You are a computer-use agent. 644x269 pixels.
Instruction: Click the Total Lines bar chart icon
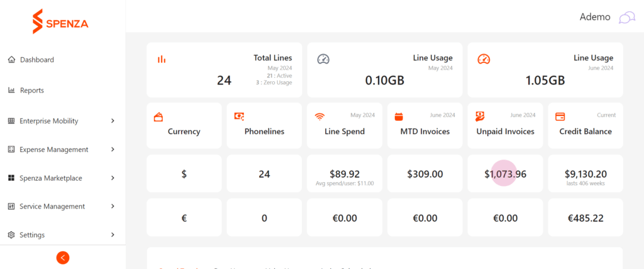162,59
